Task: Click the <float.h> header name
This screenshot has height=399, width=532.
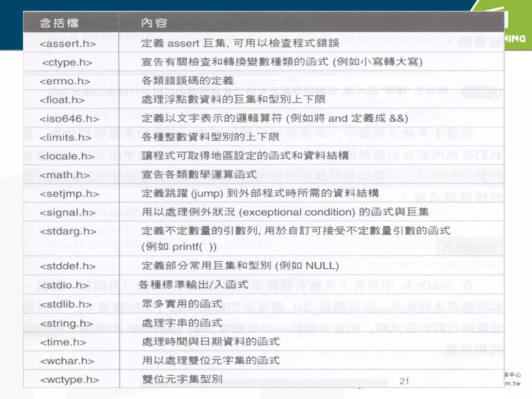Action: (x=62, y=100)
